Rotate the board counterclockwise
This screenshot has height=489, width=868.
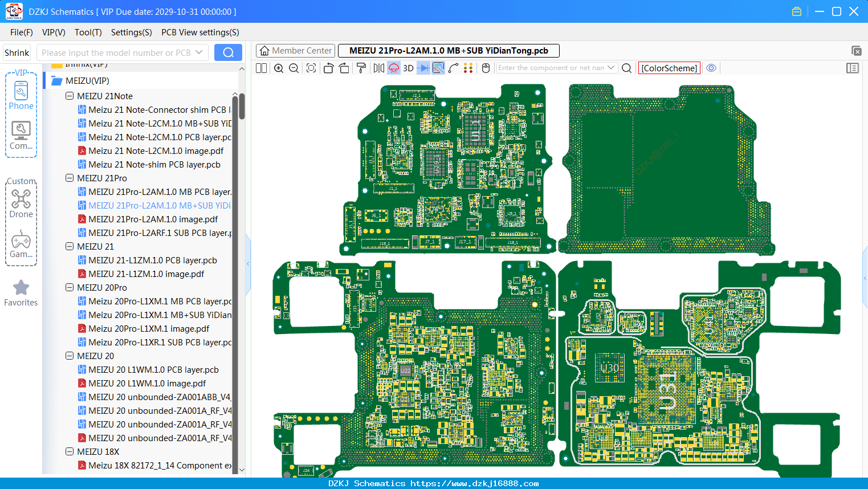pos(328,68)
